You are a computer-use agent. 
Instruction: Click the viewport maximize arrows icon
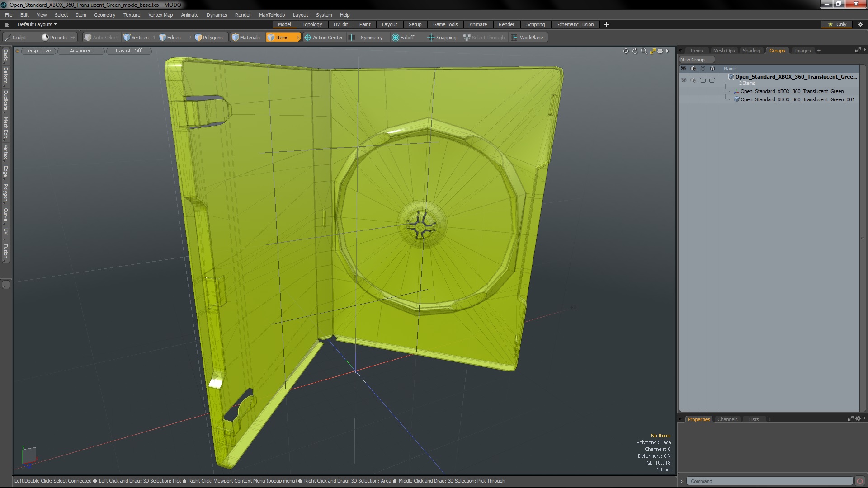652,51
